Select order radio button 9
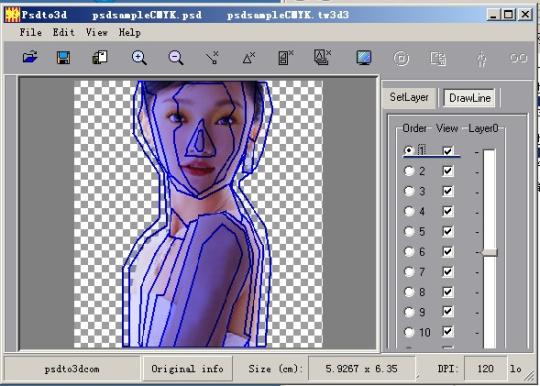Image resolution: width=540 pixels, height=386 pixels. coord(409,312)
